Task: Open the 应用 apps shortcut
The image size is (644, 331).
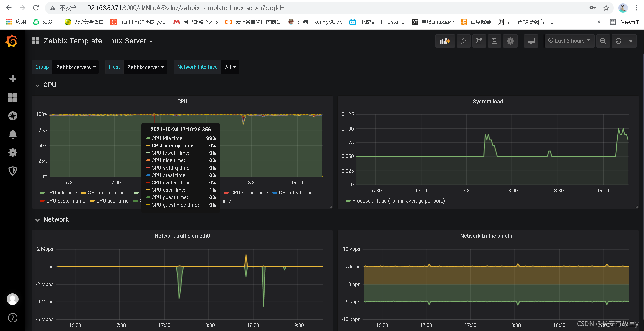Action: pos(16,22)
